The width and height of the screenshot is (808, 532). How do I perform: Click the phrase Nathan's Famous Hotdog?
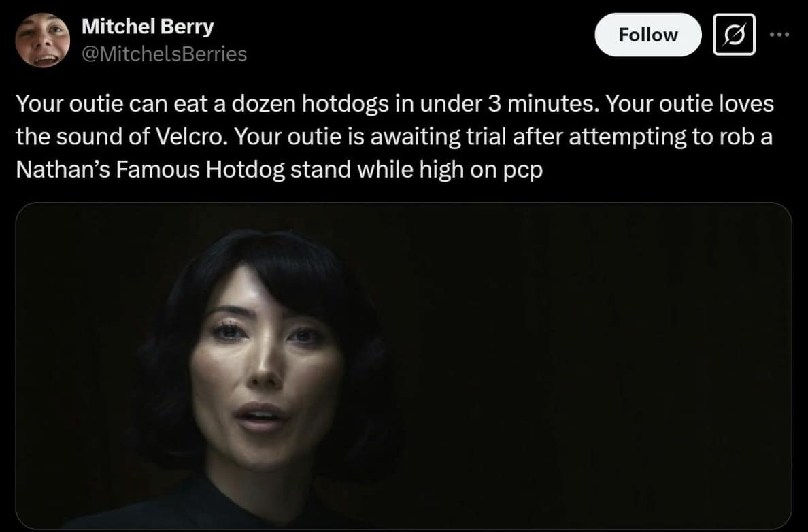tap(150, 169)
